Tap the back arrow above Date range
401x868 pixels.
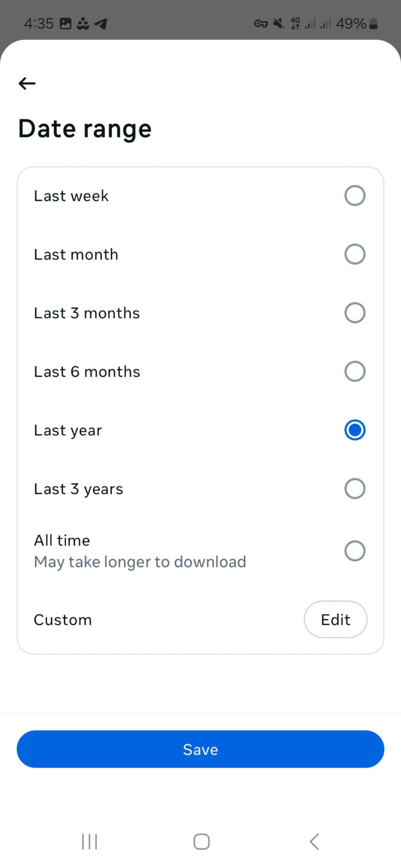click(27, 83)
